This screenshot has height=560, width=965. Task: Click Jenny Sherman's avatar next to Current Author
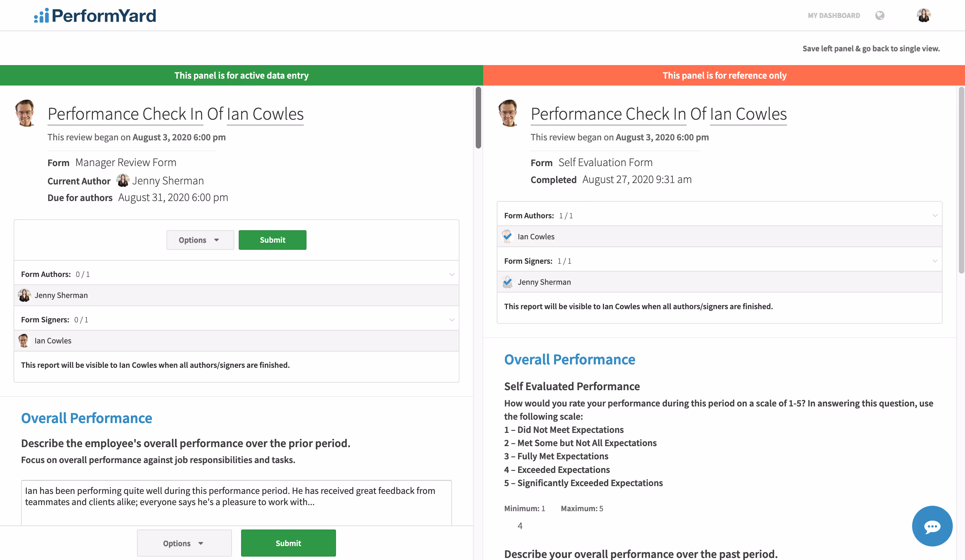click(123, 180)
